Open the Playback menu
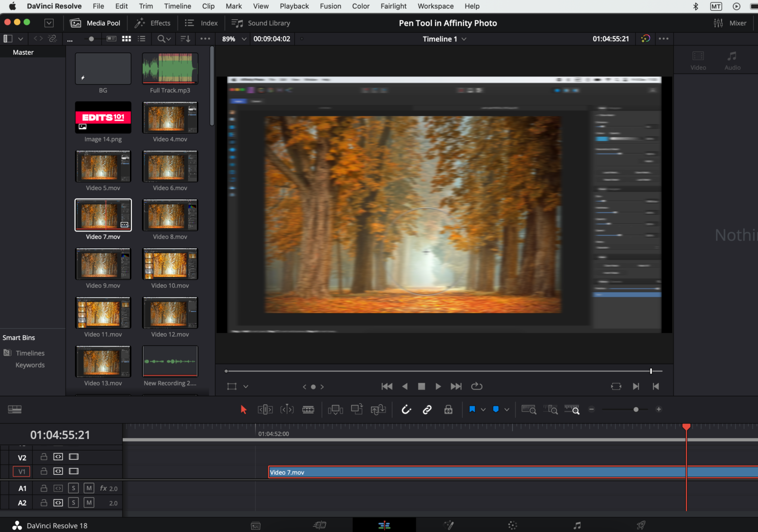 (x=294, y=6)
